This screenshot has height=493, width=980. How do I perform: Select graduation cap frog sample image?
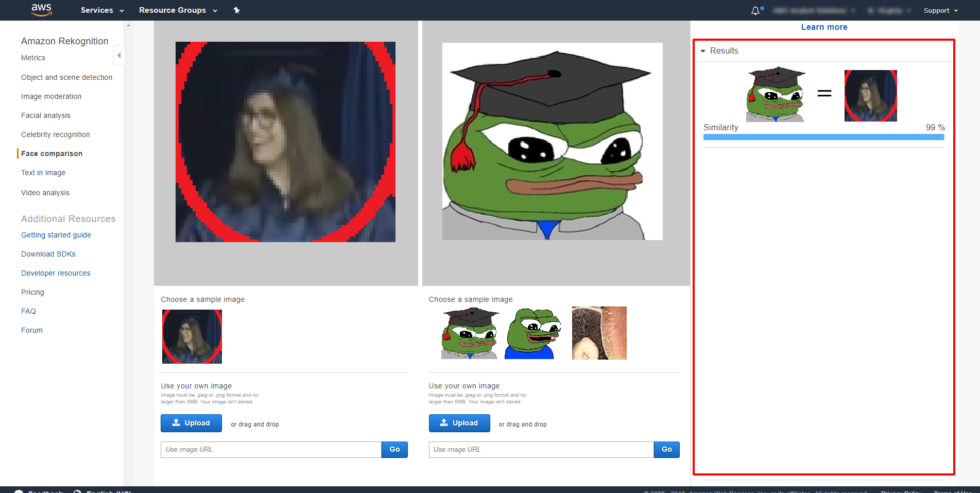(x=470, y=333)
